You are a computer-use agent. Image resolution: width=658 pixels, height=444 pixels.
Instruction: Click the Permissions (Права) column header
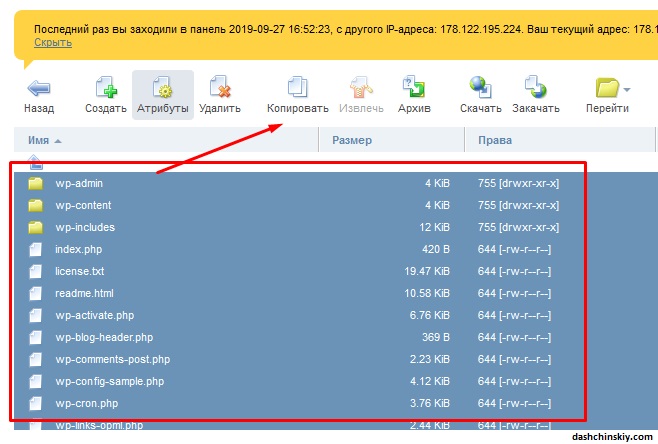point(496,141)
